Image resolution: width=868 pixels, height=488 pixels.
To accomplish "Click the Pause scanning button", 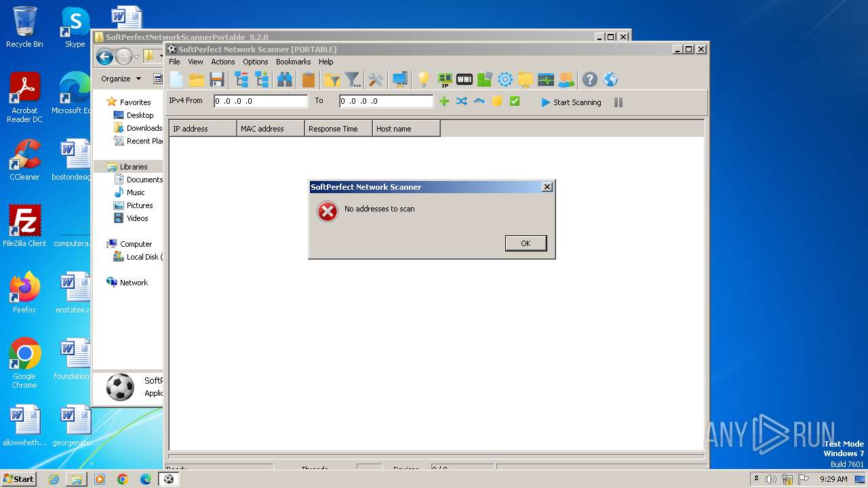I will (x=618, y=102).
